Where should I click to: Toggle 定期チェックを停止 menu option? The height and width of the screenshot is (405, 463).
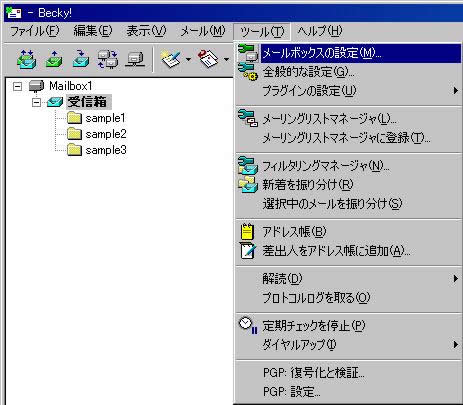click(348, 326)
